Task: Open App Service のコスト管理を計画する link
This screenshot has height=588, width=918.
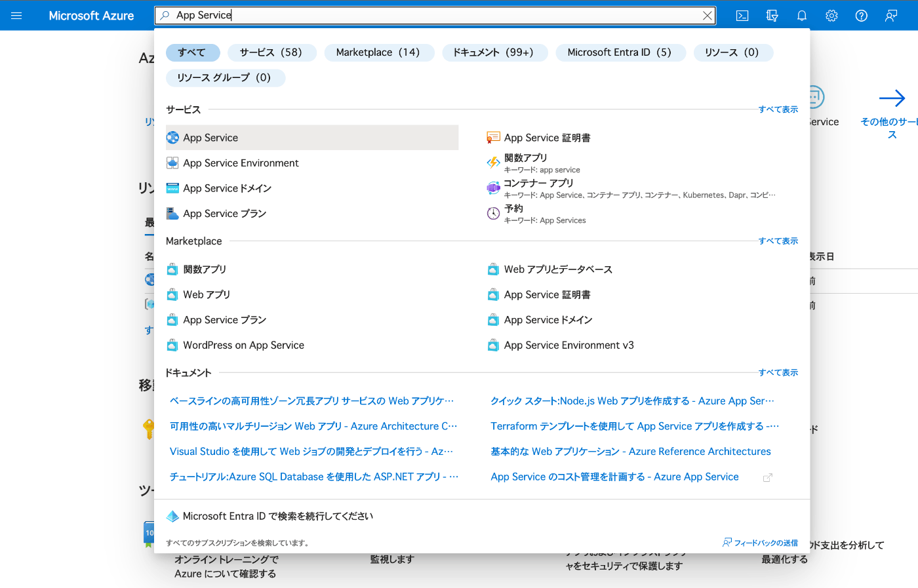Action: 614,477
